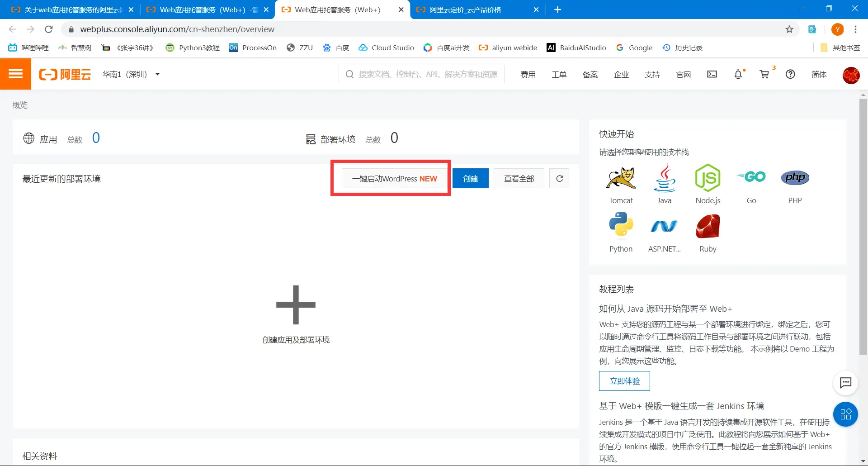Select the Node.js tech stack icon
The height and width of the screenshot is (466, 868).
tap(708, 178)
